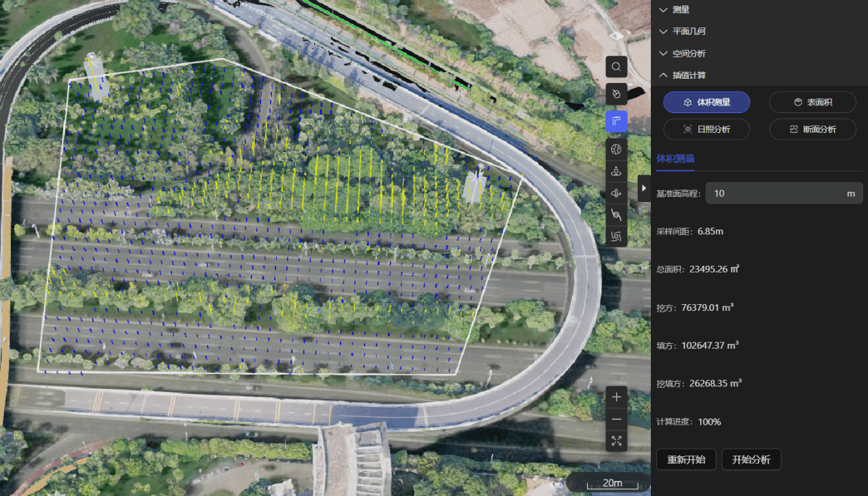Viewport: 868px width, 496px height.
Task: Click the 体积测量 tab heading
Action: pos(675,158)
